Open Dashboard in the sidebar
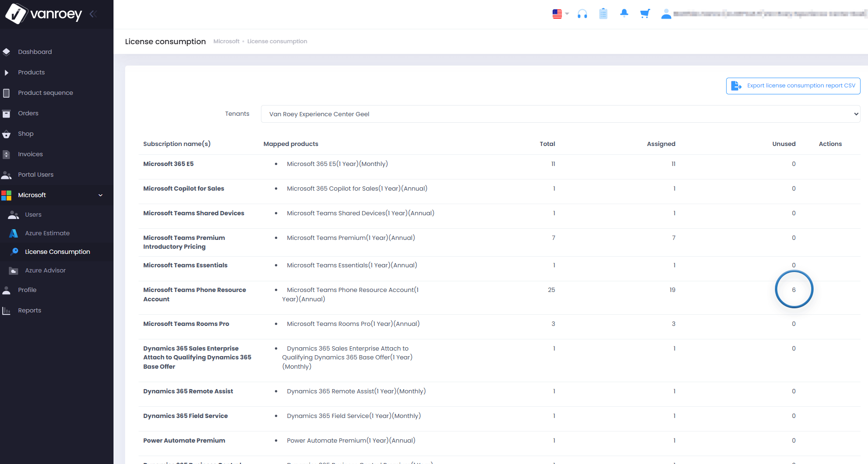This screenshot has width=868, height=464. point(35,52)
